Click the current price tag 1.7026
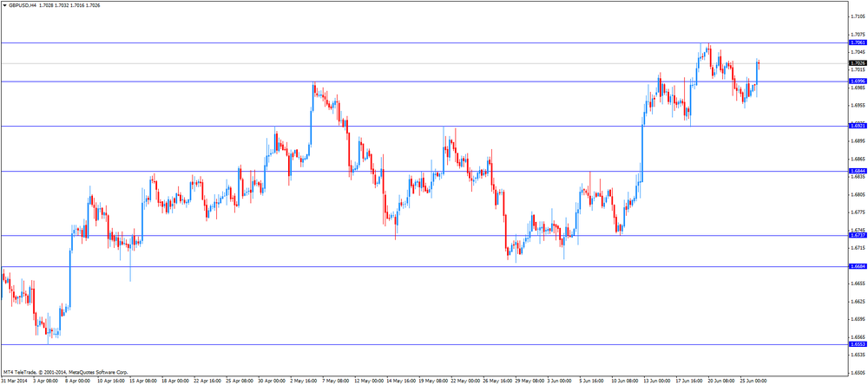This screenshot has width=868, height=385. [x=857, y=63]
